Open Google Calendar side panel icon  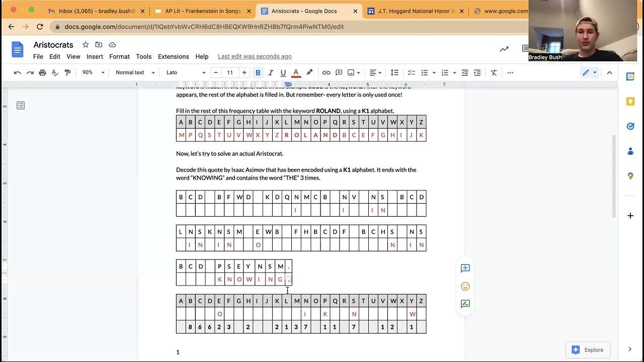point(630,76)
